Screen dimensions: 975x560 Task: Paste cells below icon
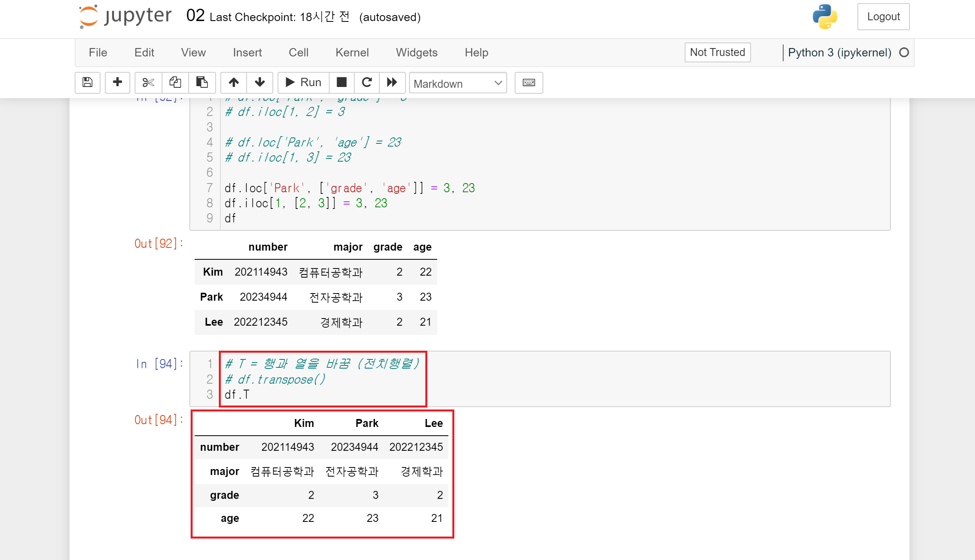coord(202,83)
